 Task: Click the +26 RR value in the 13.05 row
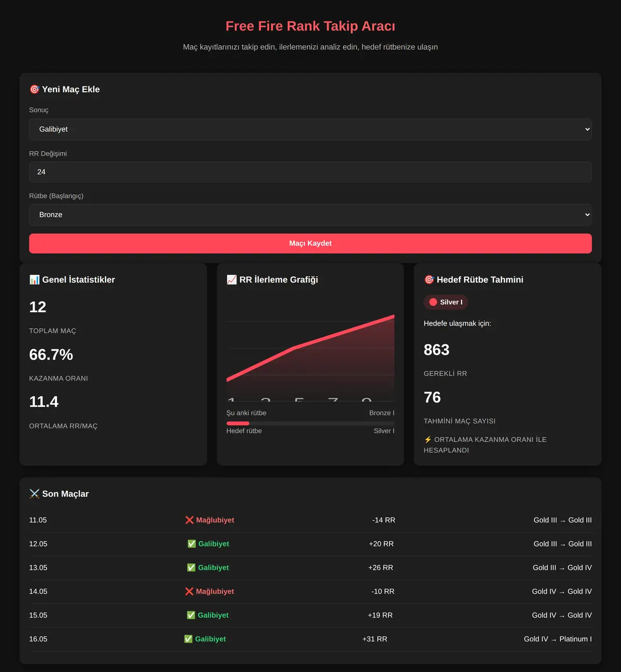pos(381,567)
